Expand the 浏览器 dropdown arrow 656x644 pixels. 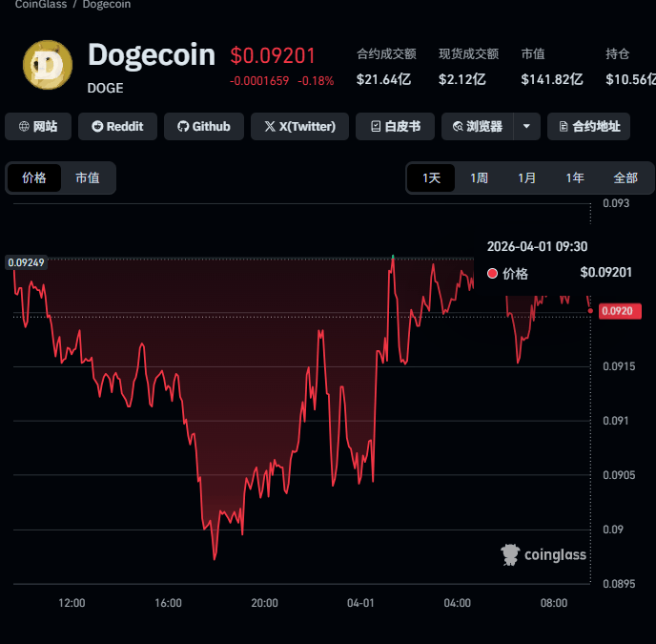[x=527, y=126]
